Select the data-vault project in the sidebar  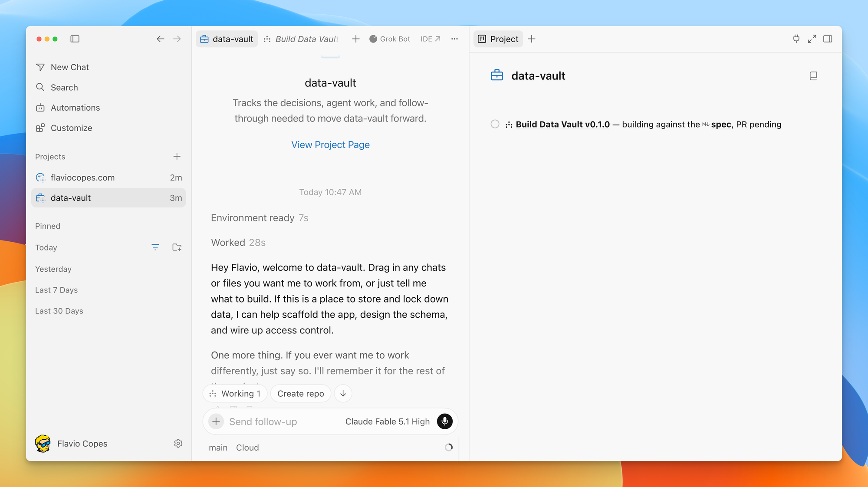(108, 198)
